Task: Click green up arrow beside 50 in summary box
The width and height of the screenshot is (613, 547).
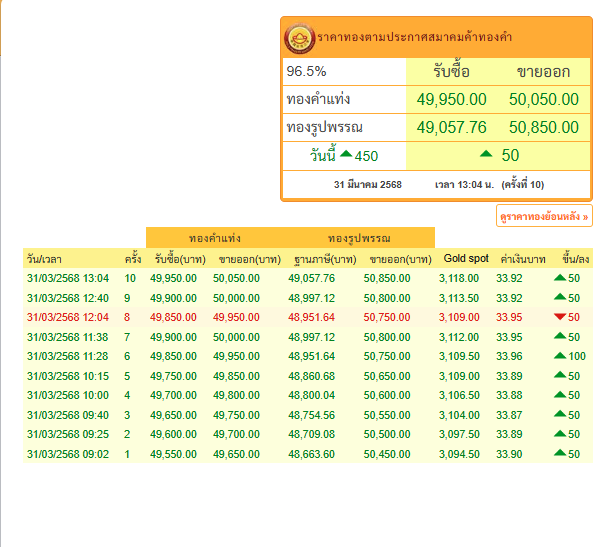Action: point(486,154)
